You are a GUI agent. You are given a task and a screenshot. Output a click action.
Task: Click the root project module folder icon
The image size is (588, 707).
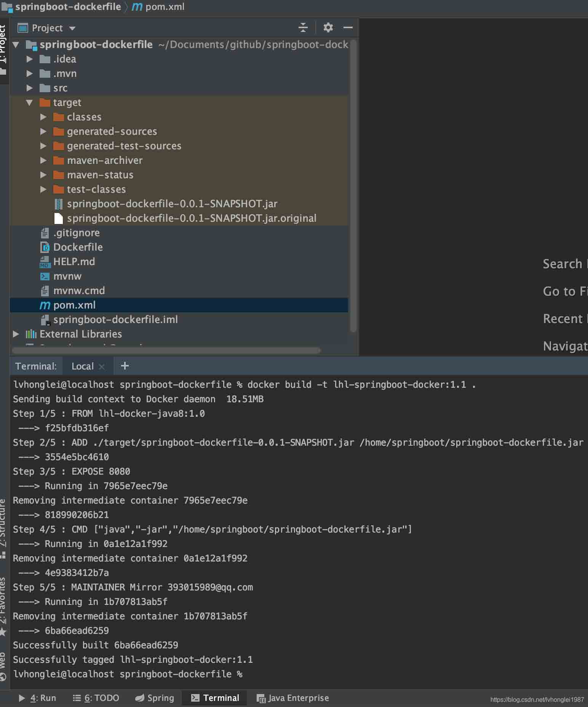coord(31,45)
